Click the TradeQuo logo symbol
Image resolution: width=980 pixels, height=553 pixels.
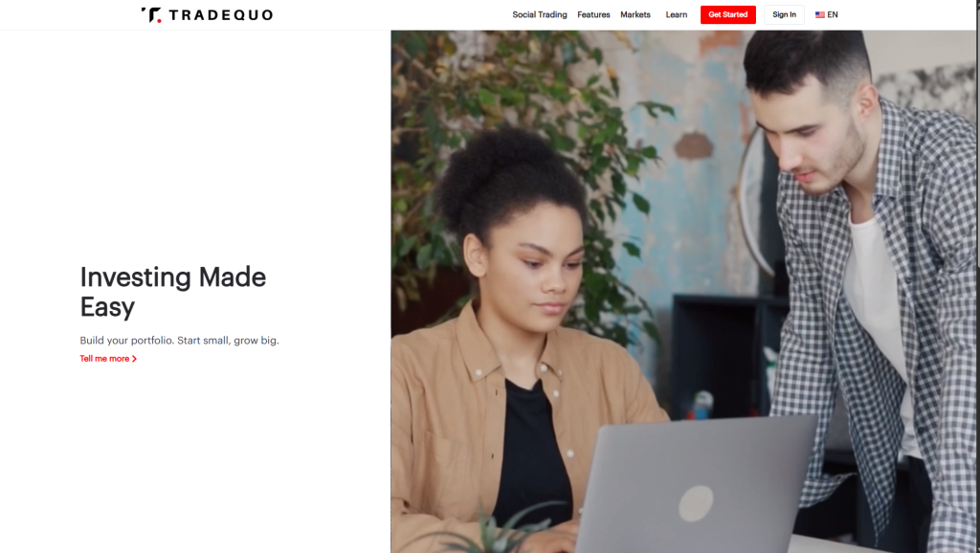(x=151, y=15)
